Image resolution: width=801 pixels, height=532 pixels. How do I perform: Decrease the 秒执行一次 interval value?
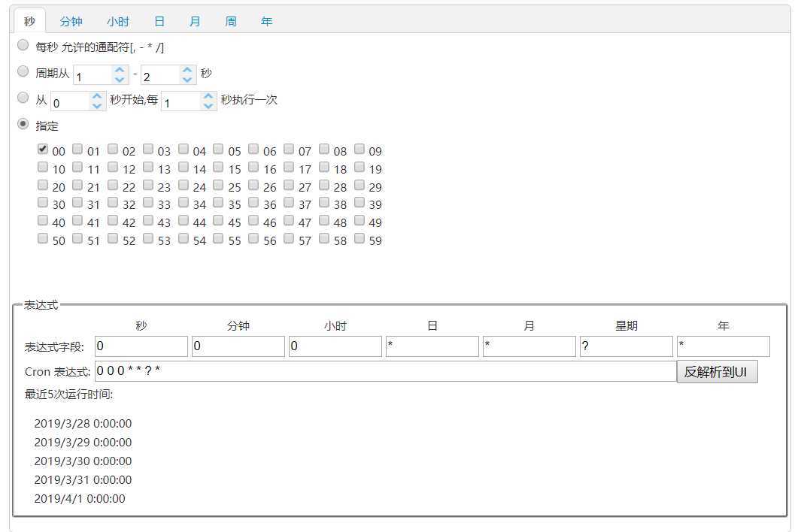coord(208,106)
